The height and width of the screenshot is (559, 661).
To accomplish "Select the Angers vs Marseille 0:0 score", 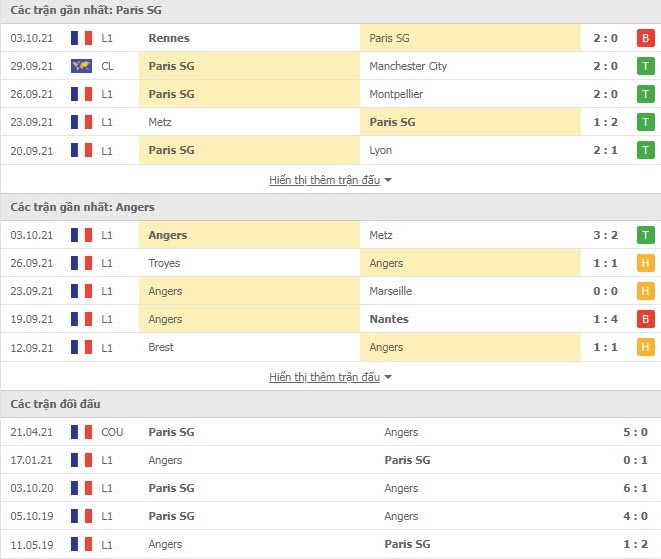I will tap(605, 291).
